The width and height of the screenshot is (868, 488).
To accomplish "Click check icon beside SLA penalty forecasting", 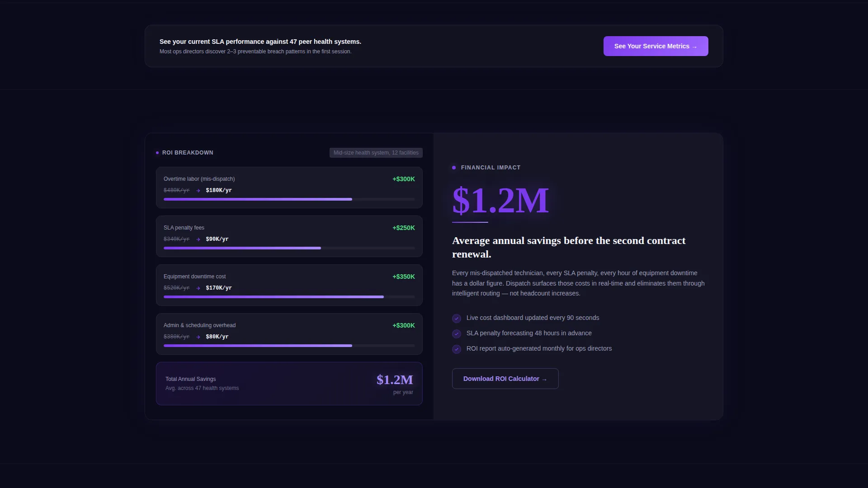I will pyautogui.click(x=457, y=334).
